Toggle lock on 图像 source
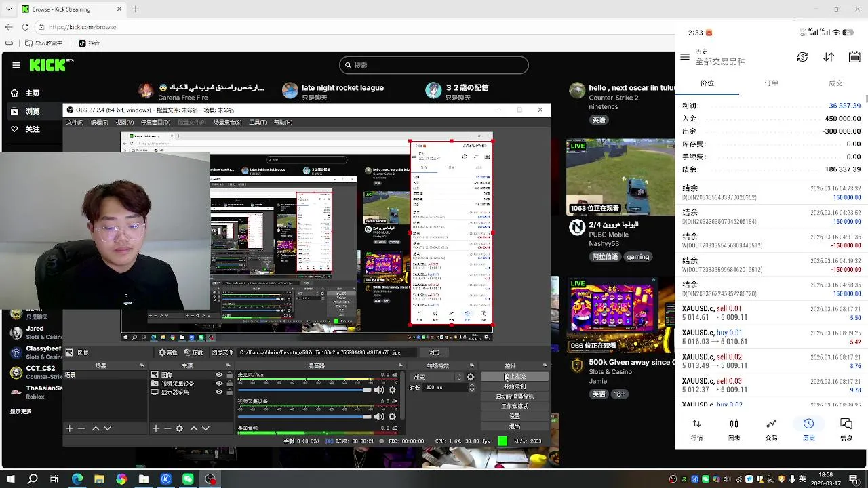The width and height of the screenshot is (868, 488). point(229,375)
